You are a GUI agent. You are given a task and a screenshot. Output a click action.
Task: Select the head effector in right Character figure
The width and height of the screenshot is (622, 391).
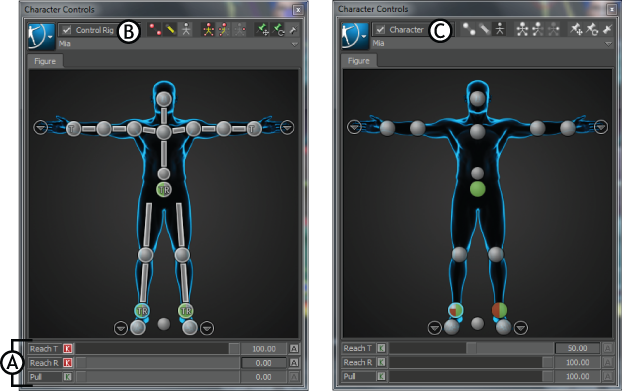[478, 98]
